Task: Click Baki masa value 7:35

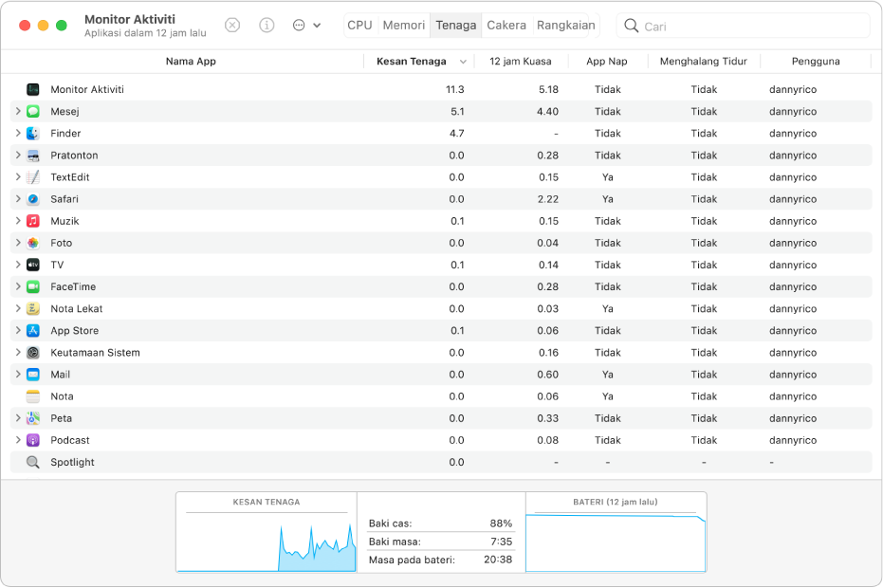Action: click(x=501, y=542)
